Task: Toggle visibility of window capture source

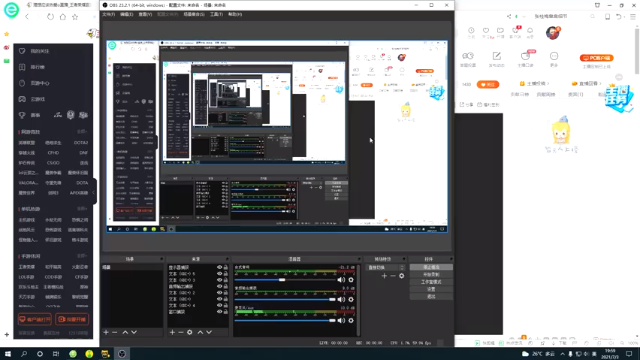Action: 220,312
